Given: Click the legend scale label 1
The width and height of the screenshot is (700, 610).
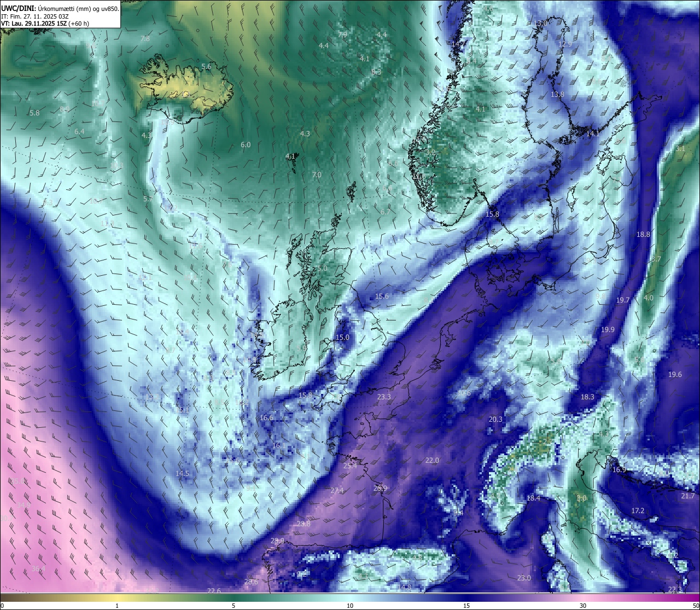Looking at the screenshot, I should (x=117, y=606).
